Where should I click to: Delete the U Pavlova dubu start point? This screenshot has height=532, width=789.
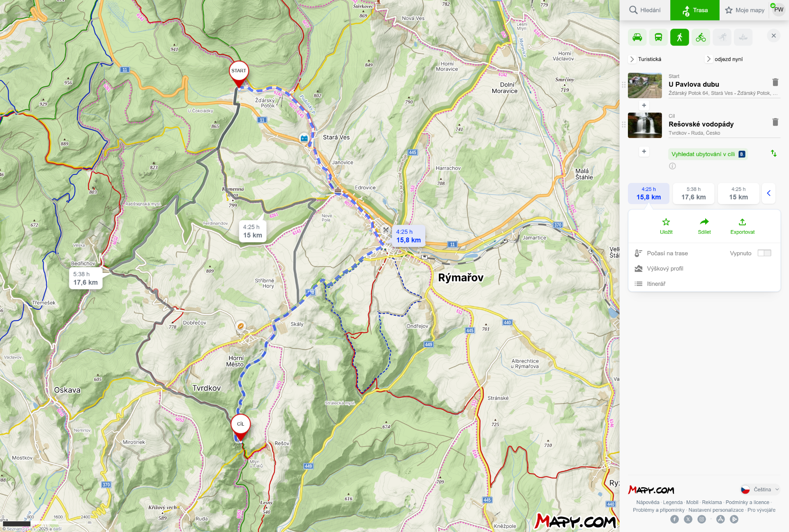(775, 82)
